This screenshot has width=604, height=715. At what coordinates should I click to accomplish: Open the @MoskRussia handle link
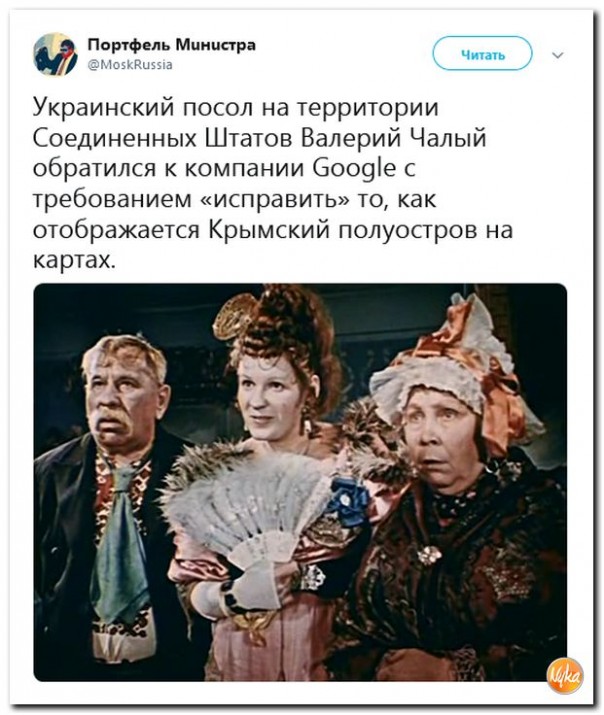[x=130, y=65]
